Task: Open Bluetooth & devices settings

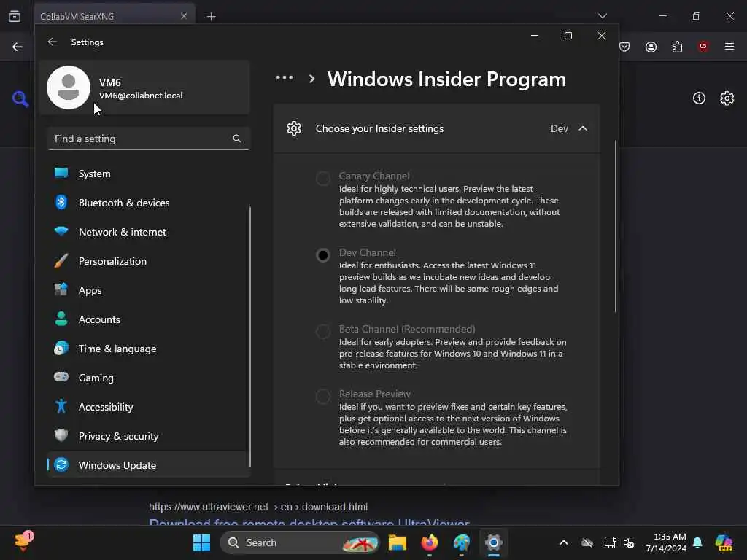Action: click(x=149, y=203)
